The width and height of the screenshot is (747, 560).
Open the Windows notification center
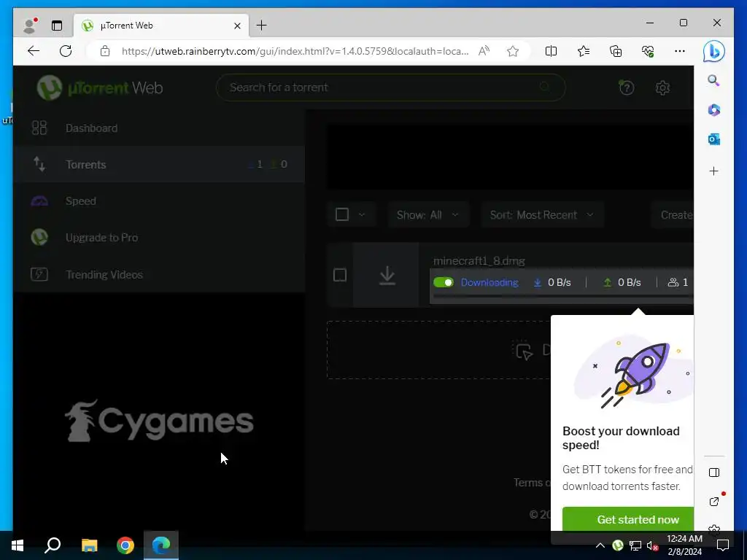tap(723, 545)
